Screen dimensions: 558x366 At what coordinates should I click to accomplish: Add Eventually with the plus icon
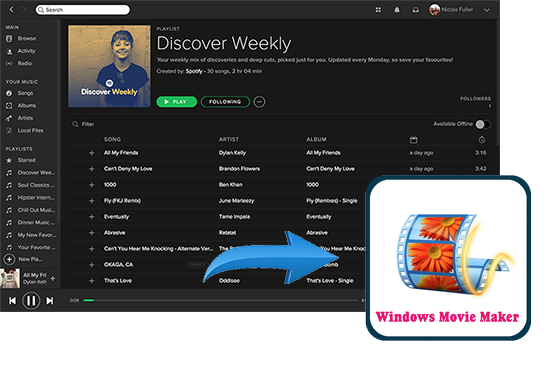[x=91, y=216]
